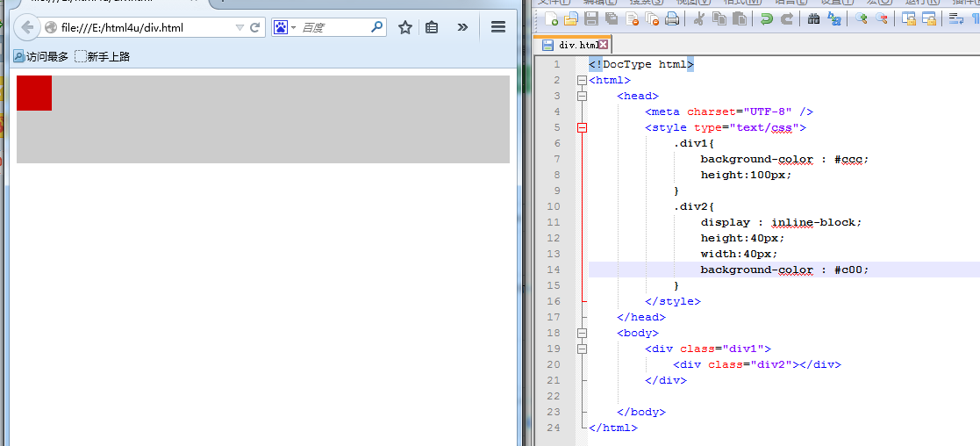
Task: Click line number 22 in the margin
Action: click(x=554, y=396)
